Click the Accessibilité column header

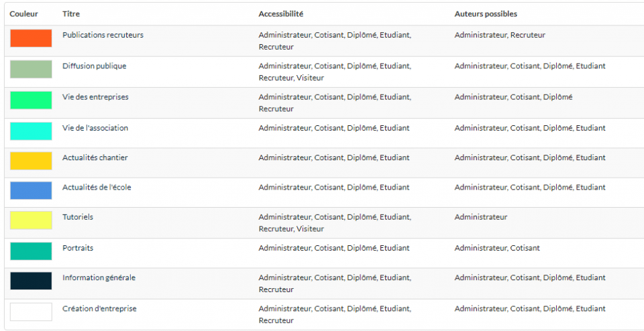click(281, 14)
